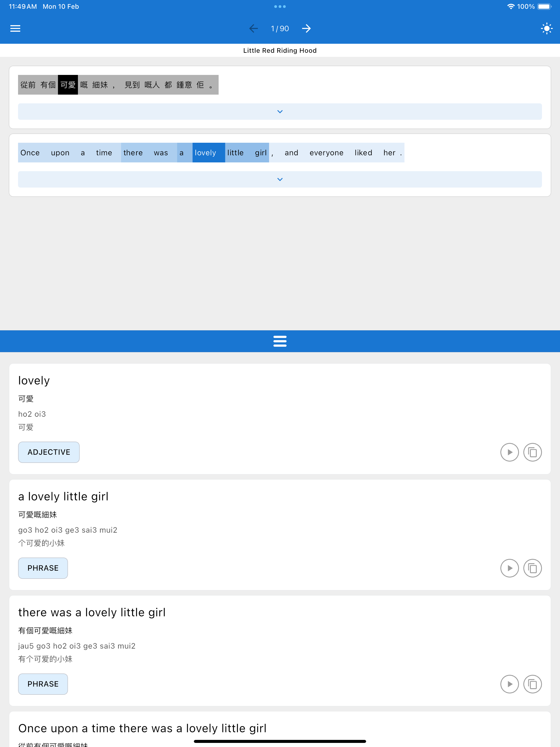Viewport: 560px width, 747px height.
Task: Expand the Cantonese sentence details chevron
Action: (x=280, y=112)
